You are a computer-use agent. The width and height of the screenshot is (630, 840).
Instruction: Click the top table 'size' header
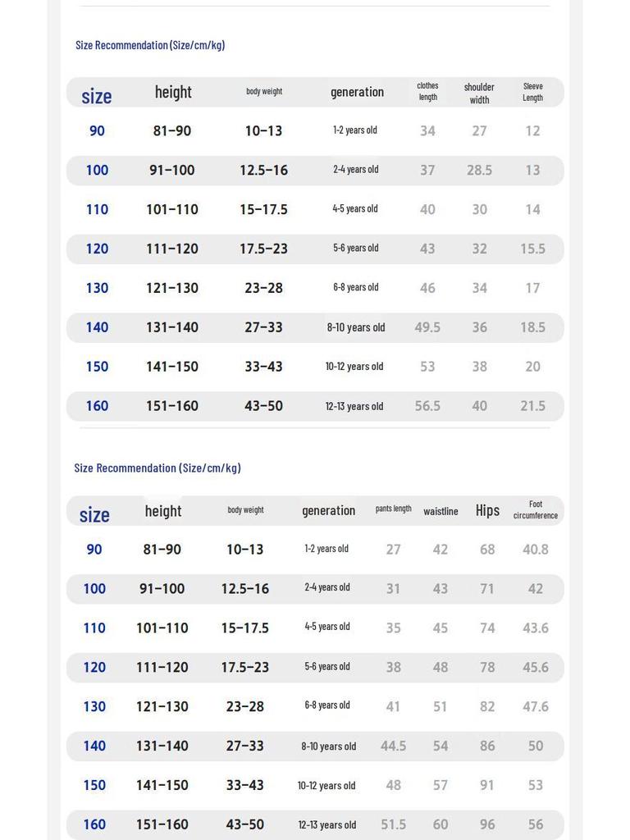click(x=97, y=97)
